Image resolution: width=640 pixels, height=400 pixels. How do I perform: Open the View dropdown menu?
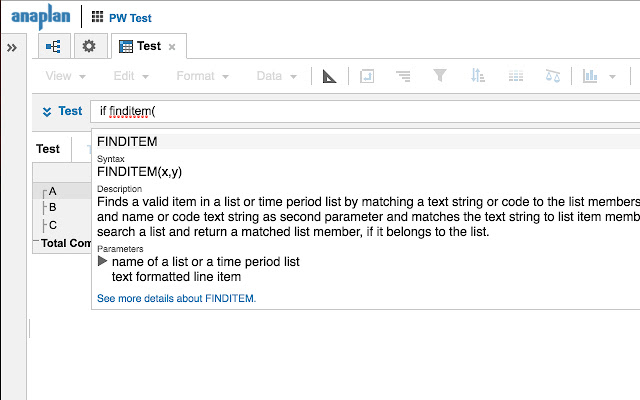65,76
